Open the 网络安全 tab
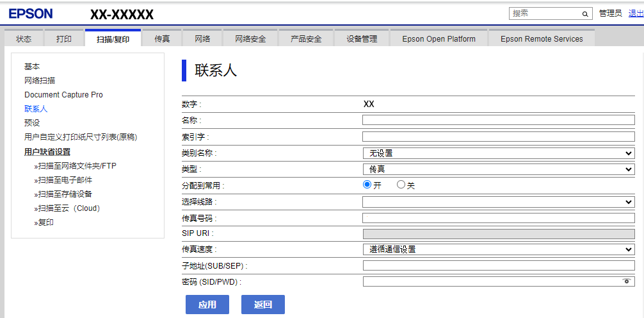Screen dimensions: 644x318 click(x=250, y=39)
